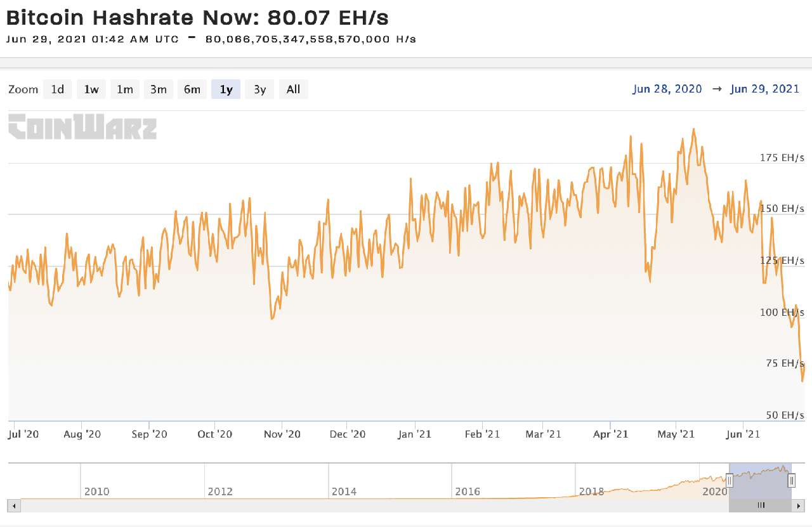This screenshot has width=812, height=527.
Task: Select the 1d zoom range
Action: [58, 89]
